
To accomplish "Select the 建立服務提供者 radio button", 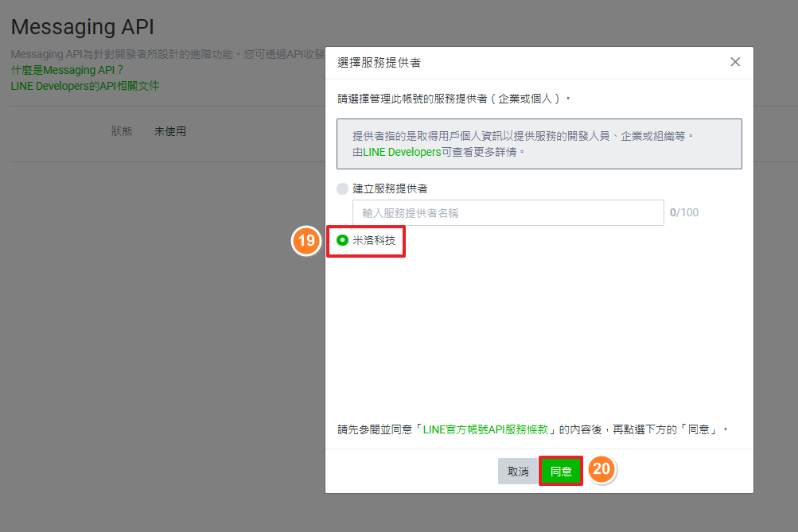I will click(343, 188).
